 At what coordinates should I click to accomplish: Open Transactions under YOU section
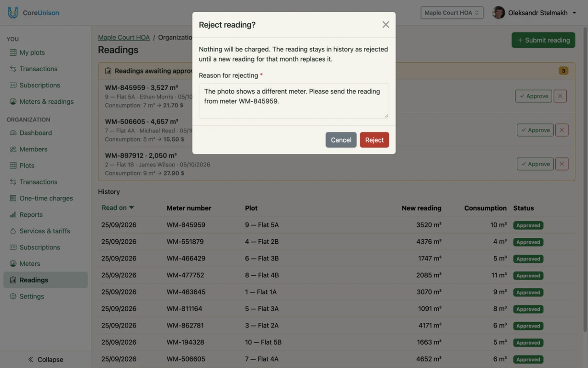point(45,69)
